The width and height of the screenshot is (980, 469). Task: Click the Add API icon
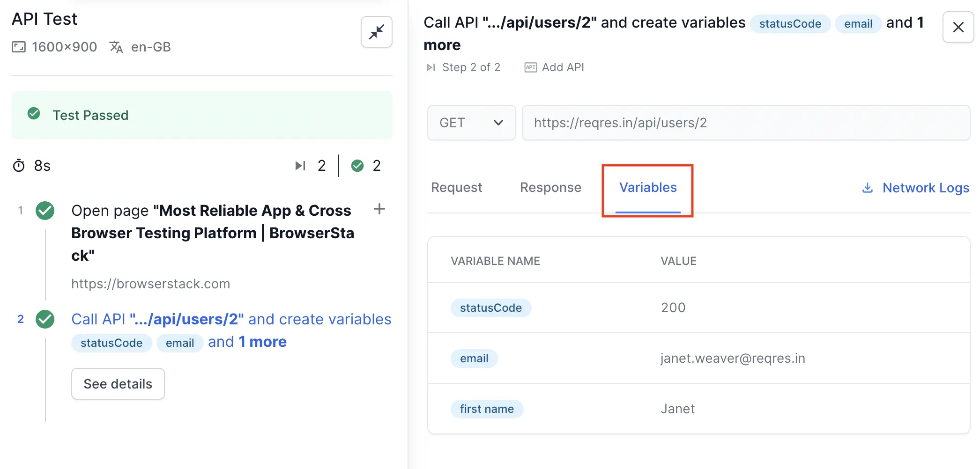(x=530, y=67)
